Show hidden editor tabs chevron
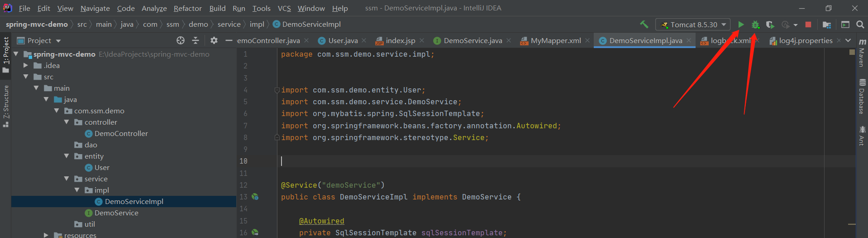This screenshot has height=238, width=868. (x=848, y=40)
